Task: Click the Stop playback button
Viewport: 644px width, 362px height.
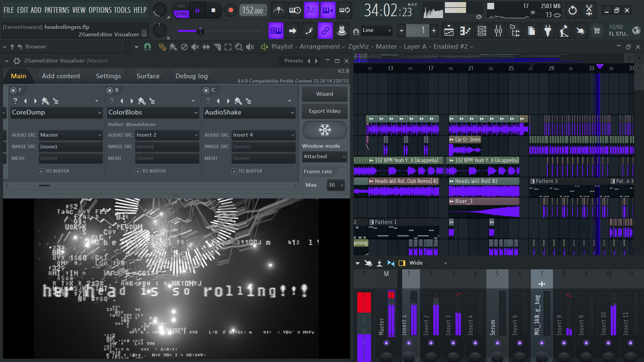Action: [x=213, y=10]
